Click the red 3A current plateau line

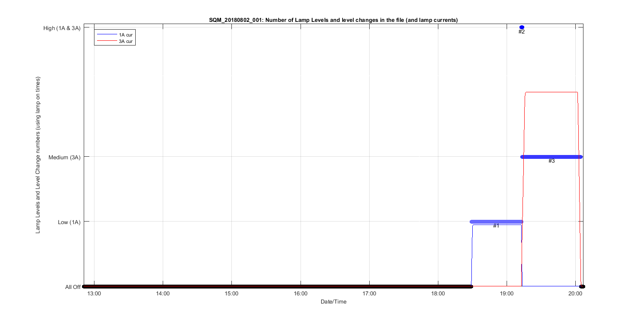(x=552, y=92)
